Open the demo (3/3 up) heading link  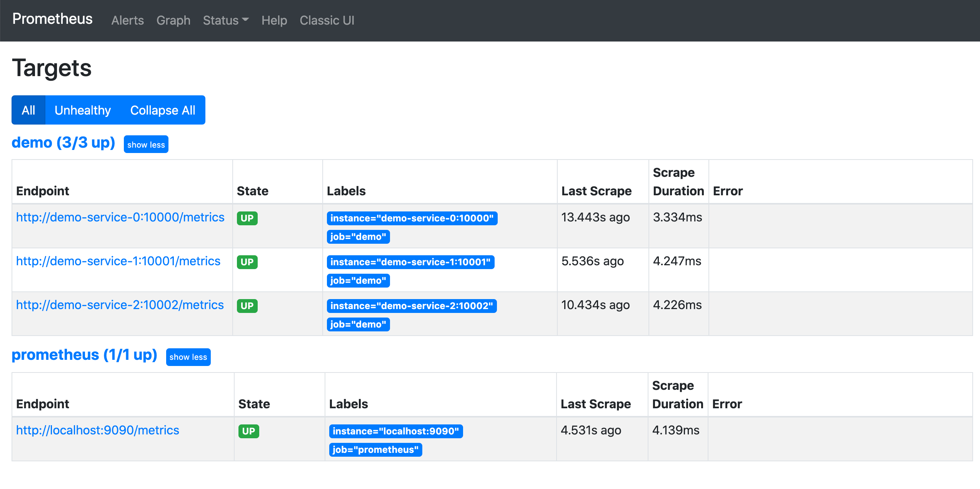tap(63, 143)
